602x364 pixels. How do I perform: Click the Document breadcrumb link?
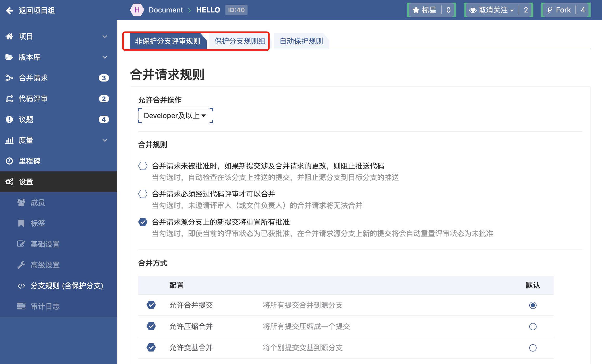tap(166, 10)
